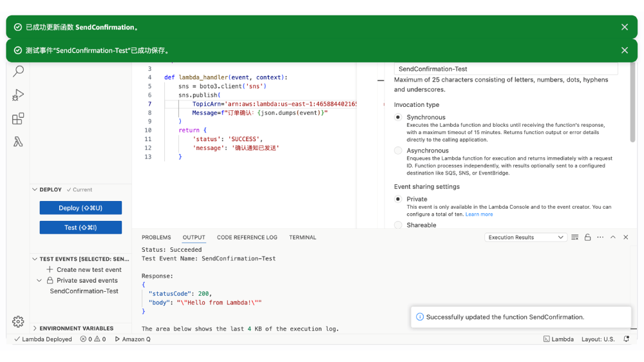The width and height of the screenshot is (644, 362).
Task: Open the Run and Debug view
Action: pyautogui.click(x=18, y=95)
